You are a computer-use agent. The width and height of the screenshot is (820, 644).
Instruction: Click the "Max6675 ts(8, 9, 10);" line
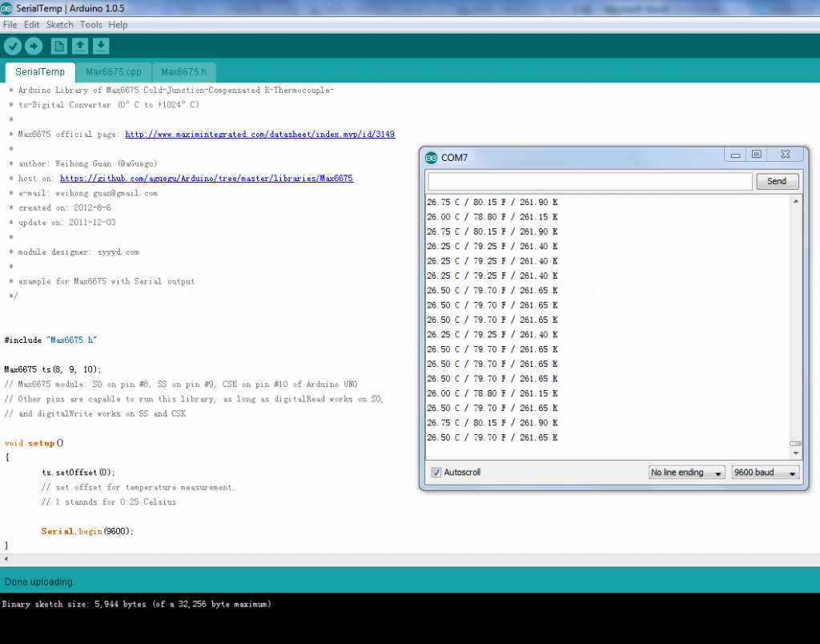coord(53,369)
